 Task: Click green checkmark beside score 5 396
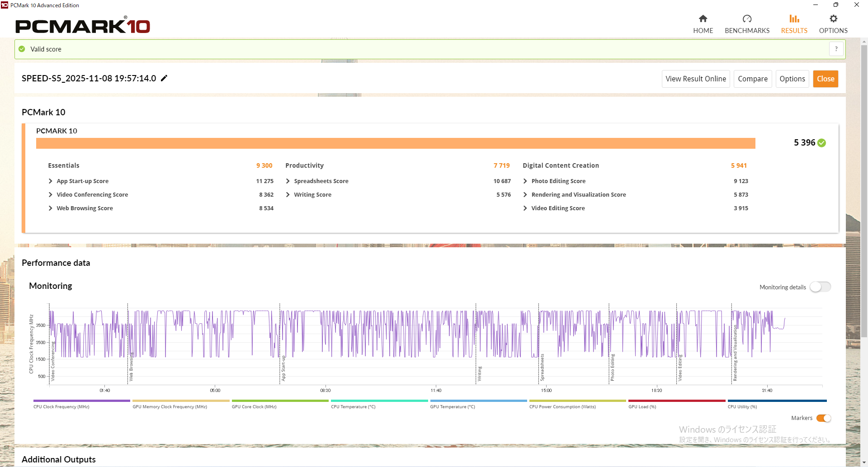822,143
